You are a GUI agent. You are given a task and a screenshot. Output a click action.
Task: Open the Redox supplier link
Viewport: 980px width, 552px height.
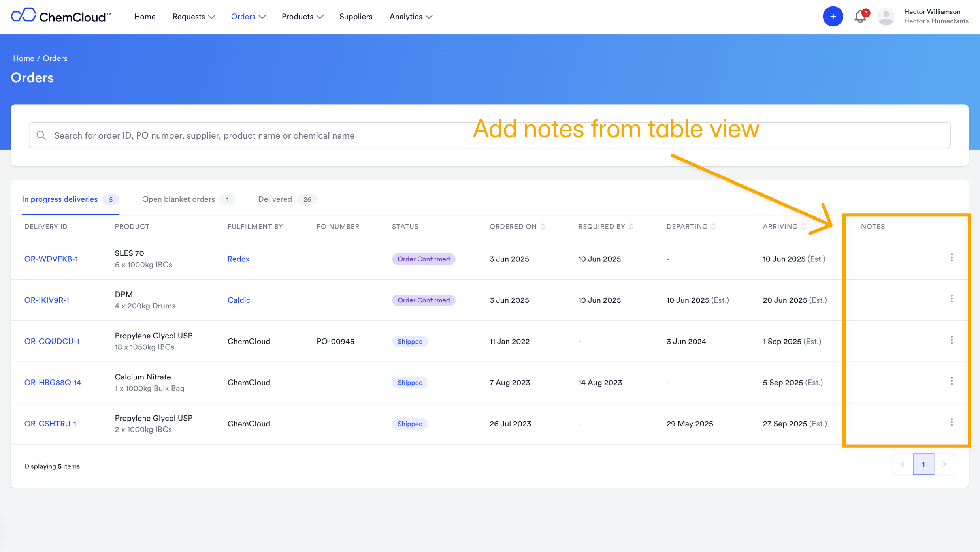tap(238, 259)
